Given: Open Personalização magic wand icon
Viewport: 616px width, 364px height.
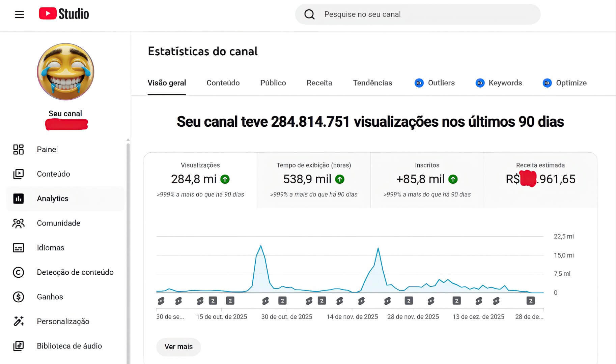Looking at the screenshot, I should coord(18,322).
